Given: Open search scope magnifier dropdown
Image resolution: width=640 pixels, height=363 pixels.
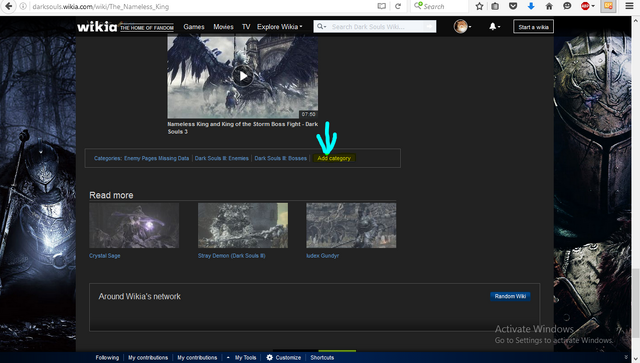Looking at the screenshot, I should point(322,27).
